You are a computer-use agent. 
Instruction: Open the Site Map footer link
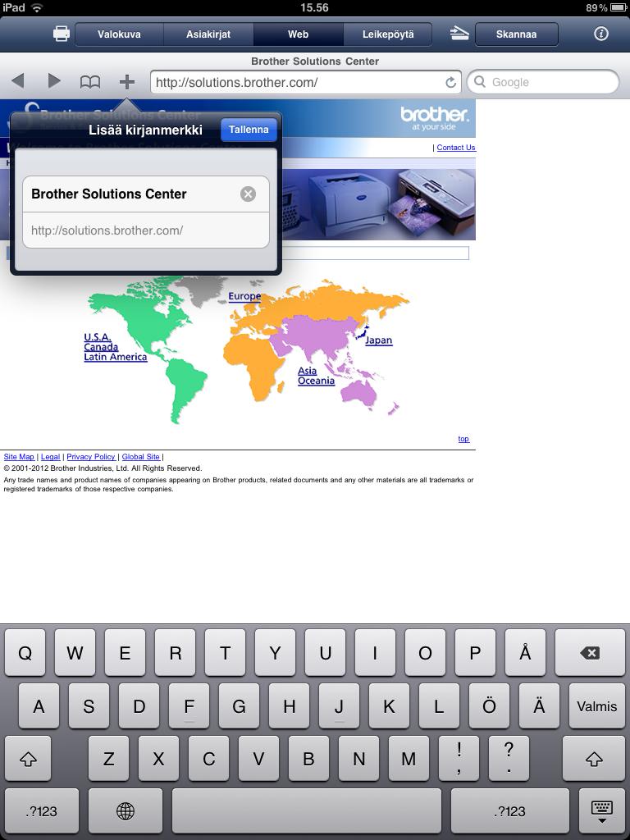pos(19,456)
